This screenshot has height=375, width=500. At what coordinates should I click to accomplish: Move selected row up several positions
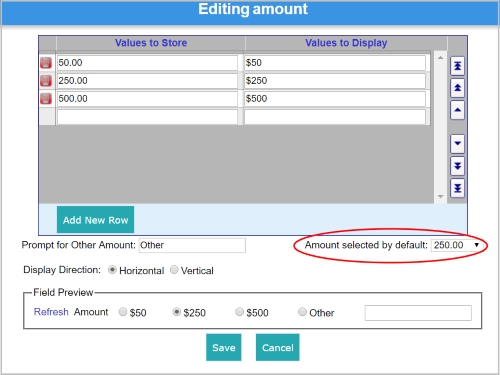pyautogui.click(x=457, y=88)
